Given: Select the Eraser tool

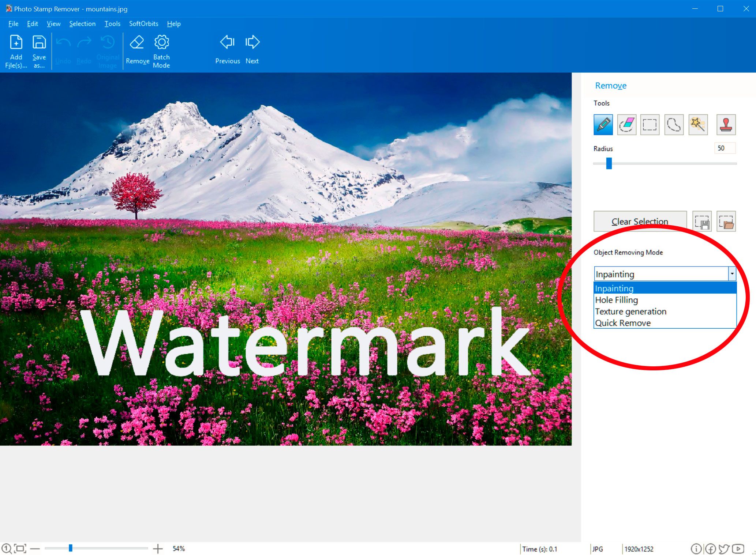Looking at the screenshot, I should point(626,124).
